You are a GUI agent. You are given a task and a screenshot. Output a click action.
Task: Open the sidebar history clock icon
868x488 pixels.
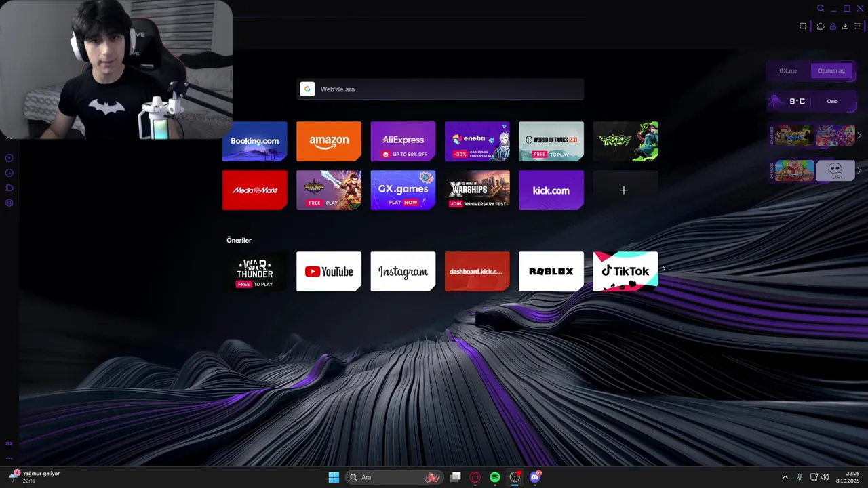(x=9, y=173)
